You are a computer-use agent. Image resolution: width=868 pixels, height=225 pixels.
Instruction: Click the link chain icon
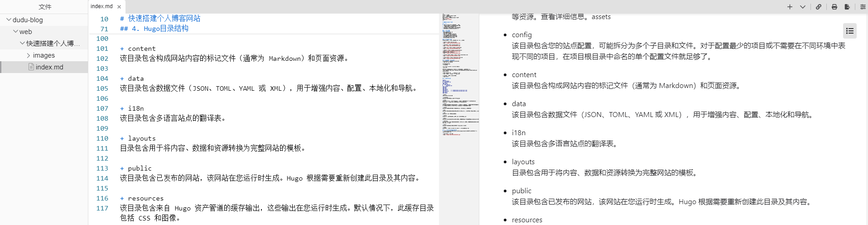(x=819, y=7)
